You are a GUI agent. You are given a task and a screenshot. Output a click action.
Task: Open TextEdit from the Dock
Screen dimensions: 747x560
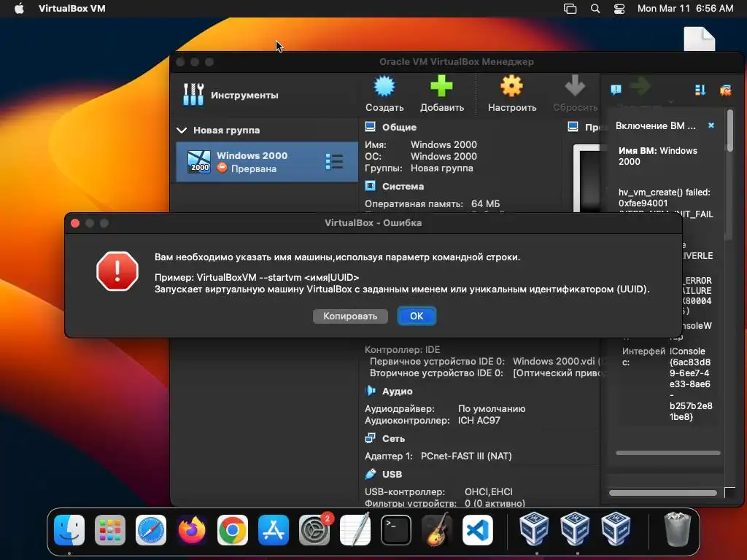pyautogui.click(x=355, y=530)
